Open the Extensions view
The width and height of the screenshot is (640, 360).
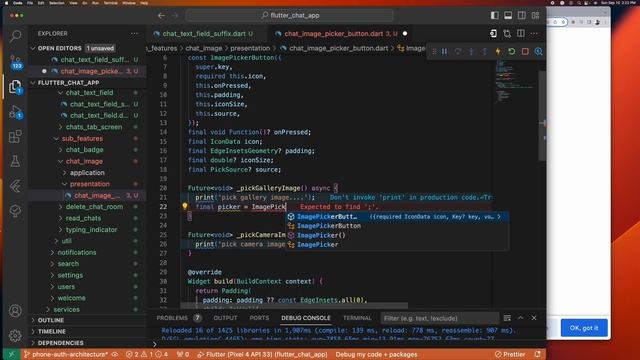tap(16, 136)
